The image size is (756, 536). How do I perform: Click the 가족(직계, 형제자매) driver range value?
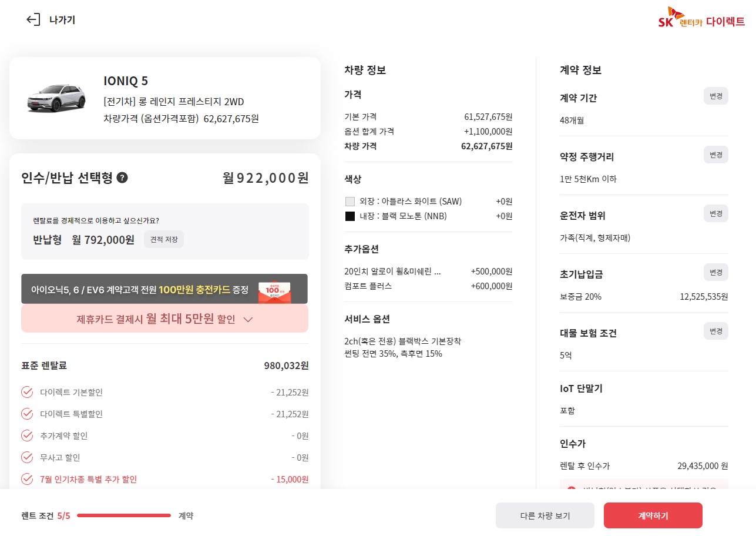click(595, 237)
